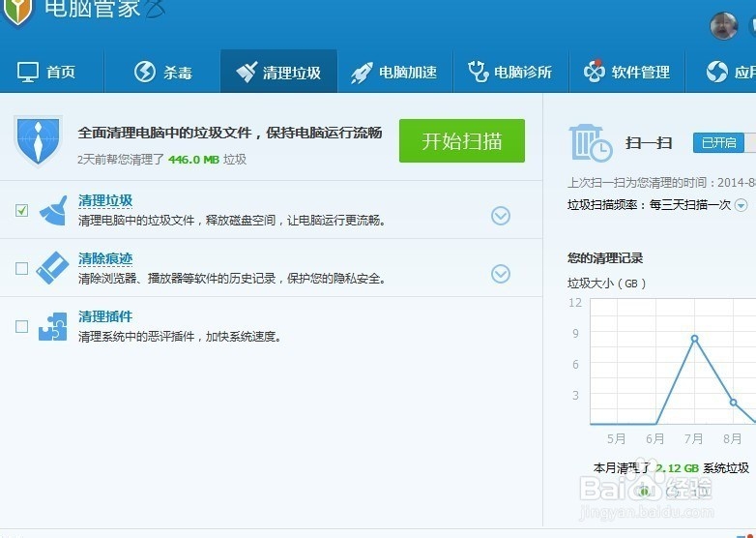Click the 446.0 MB cleaned amount text

[x=193, y=160]
